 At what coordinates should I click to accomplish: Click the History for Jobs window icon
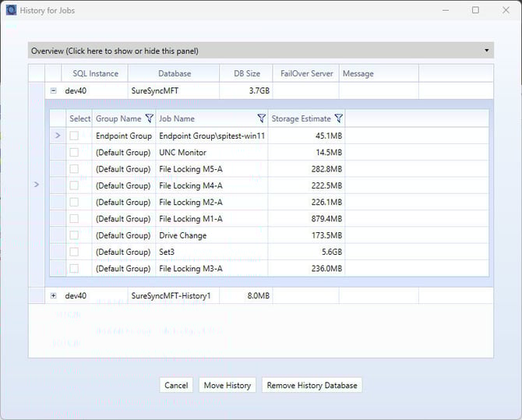coord(11,10)
